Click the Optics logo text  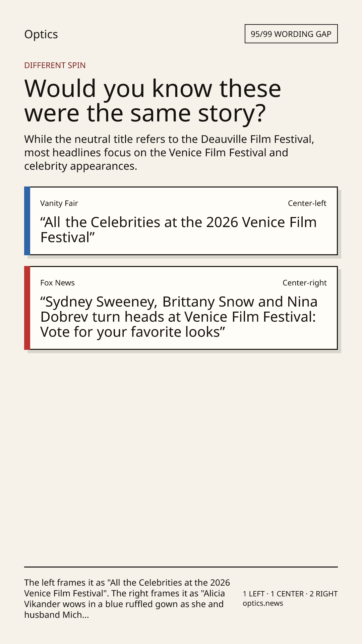41,34
